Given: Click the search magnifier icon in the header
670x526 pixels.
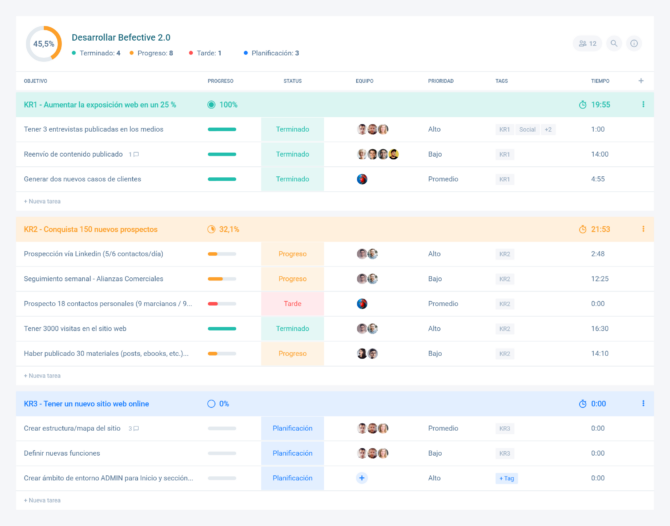Looking at the screenshot, I should (614, 43).
